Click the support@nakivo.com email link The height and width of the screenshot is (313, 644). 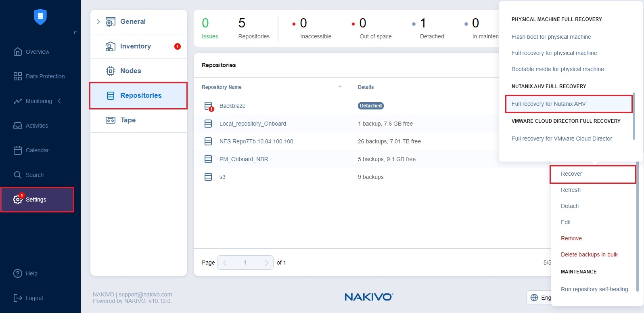[145, 294]
